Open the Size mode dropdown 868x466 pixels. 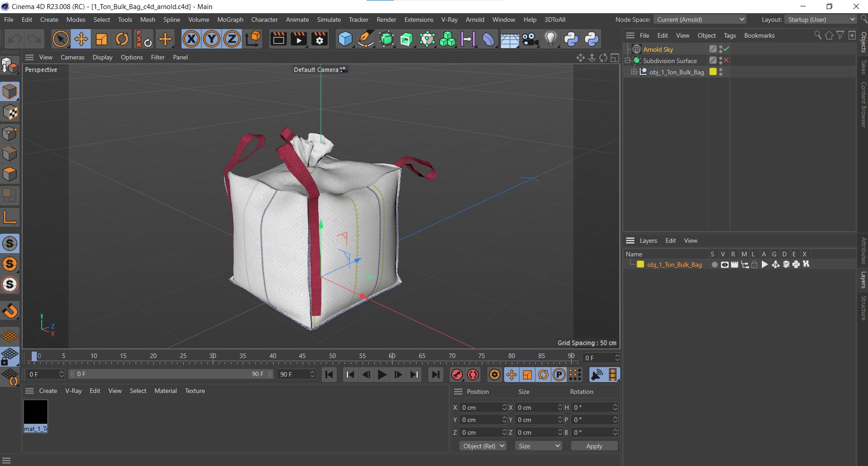539,446
